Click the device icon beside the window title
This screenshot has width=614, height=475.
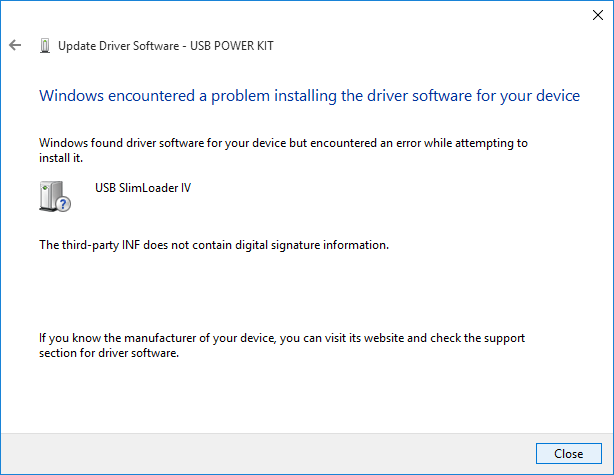pos(44,45)
